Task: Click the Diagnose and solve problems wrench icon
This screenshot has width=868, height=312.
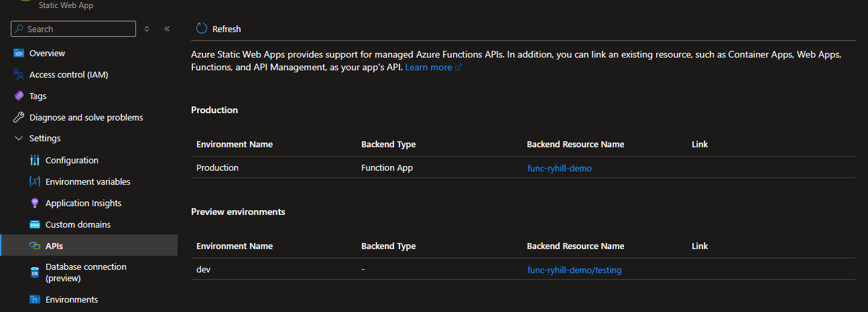Action: tap(19, 118)
